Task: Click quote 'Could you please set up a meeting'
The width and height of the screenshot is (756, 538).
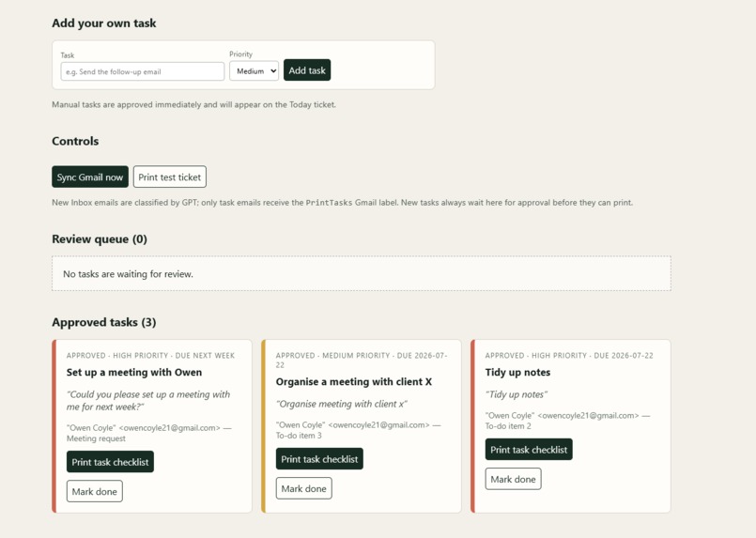Action: click(148, 401)
